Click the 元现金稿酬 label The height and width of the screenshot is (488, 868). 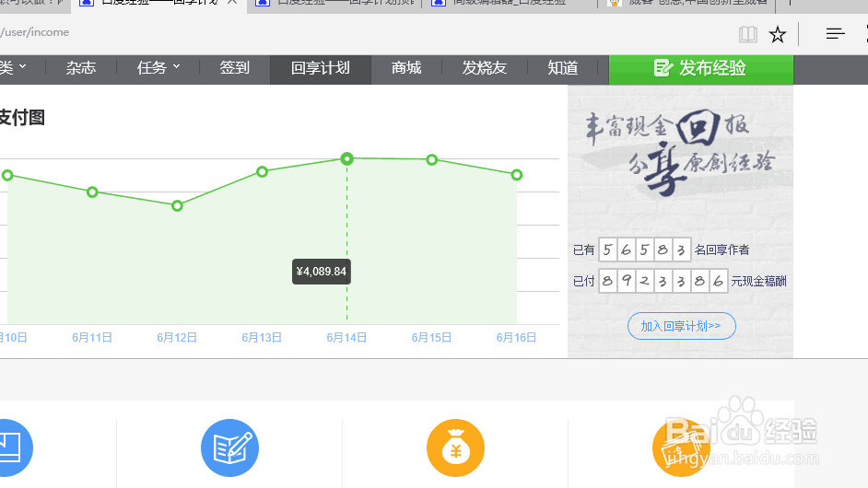coord(759,281)
